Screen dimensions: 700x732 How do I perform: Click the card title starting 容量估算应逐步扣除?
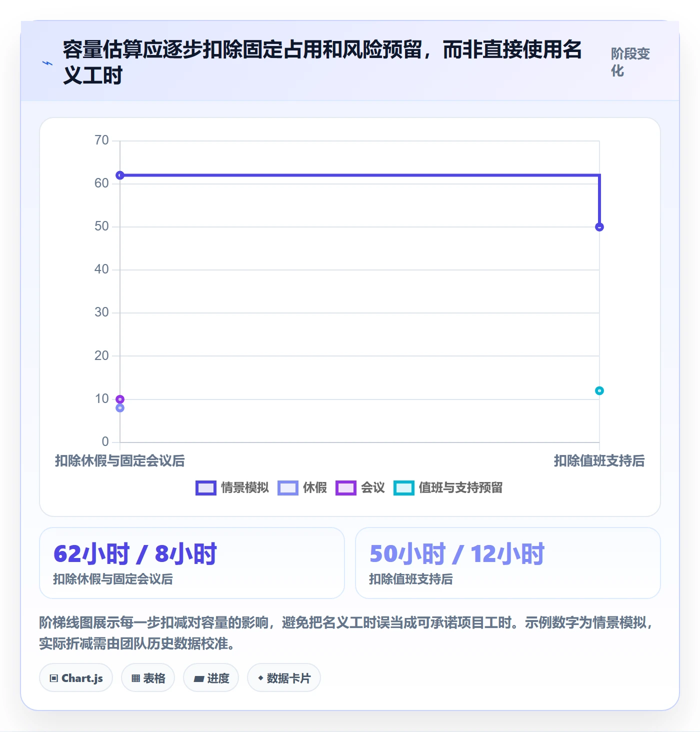[322, 62]
